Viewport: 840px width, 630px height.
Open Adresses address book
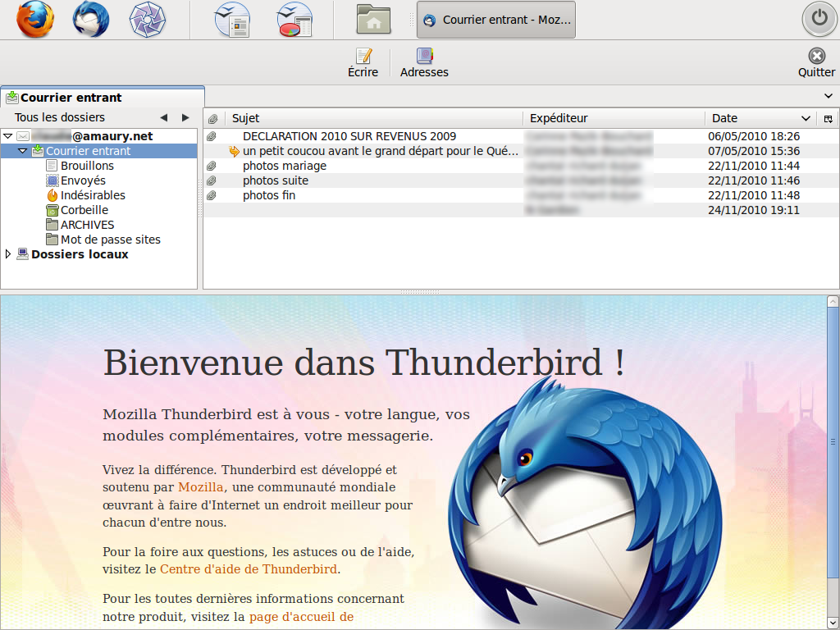pos(424,63)
